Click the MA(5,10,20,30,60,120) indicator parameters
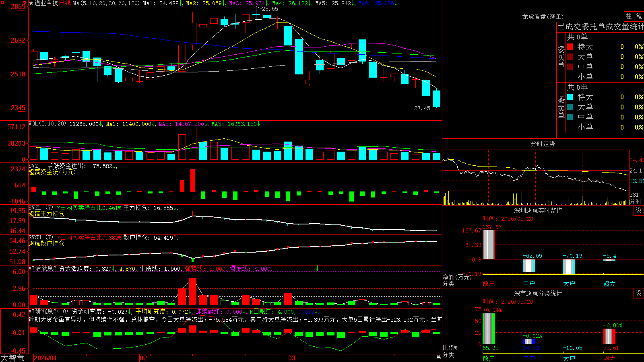 click(107, 3)
